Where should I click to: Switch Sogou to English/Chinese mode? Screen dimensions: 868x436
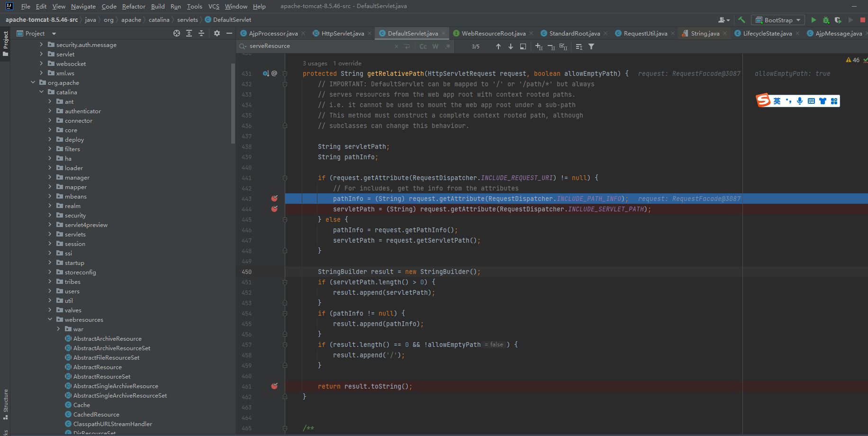tap(777, 101)
